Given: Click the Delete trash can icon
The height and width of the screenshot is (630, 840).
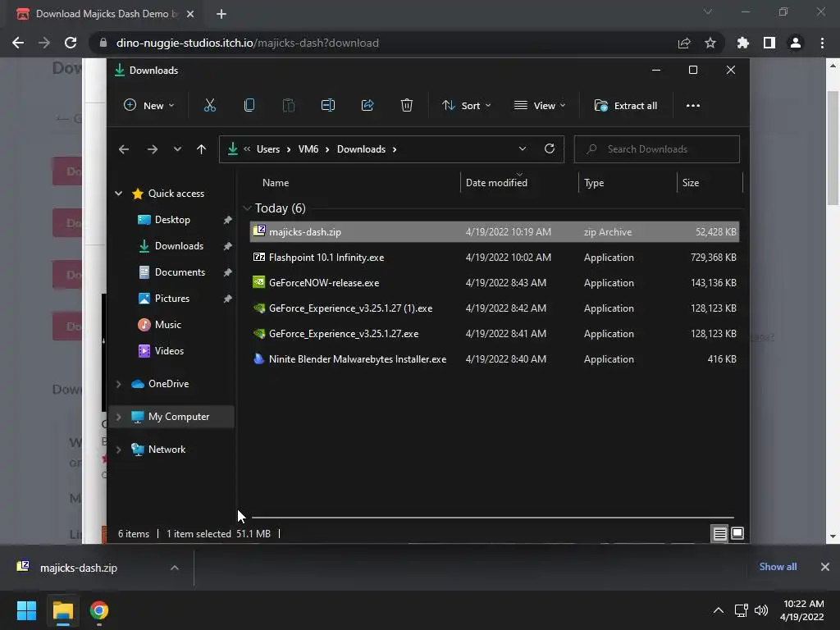Looking at the screenshot, I should coord(407,106).
